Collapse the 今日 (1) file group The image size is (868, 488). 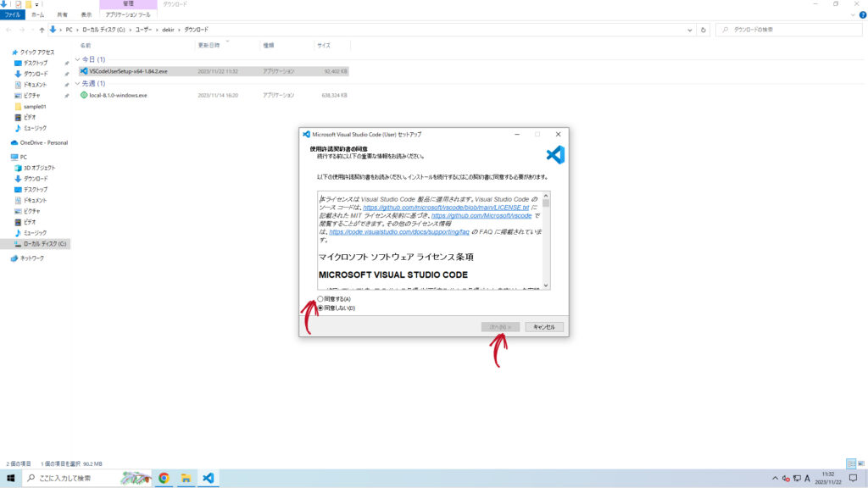point(77,60)
